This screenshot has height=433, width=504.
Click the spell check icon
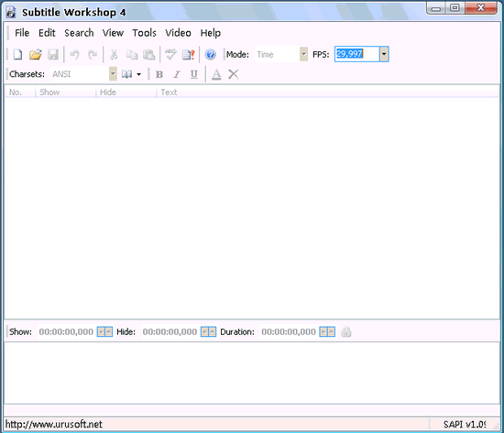tap(170, 54)
